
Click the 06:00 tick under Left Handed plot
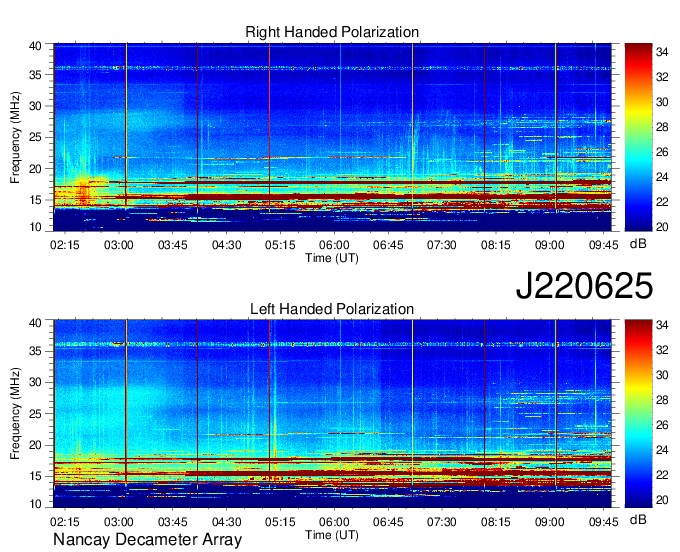pyautogui.click(x=334, y=522)
